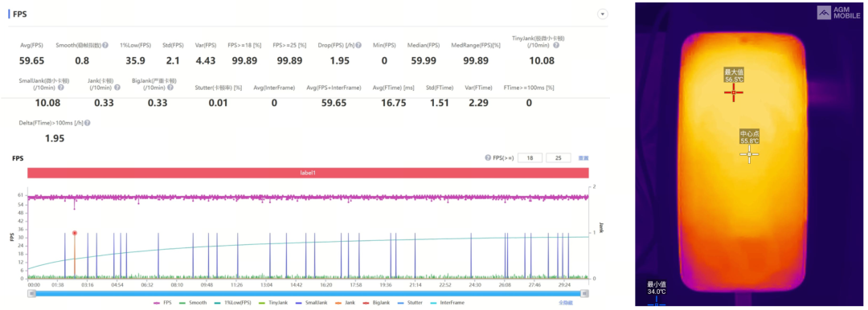Select the red label1 bar
The height and width of the screenshot is (310, 868).
tap(308, 173)
